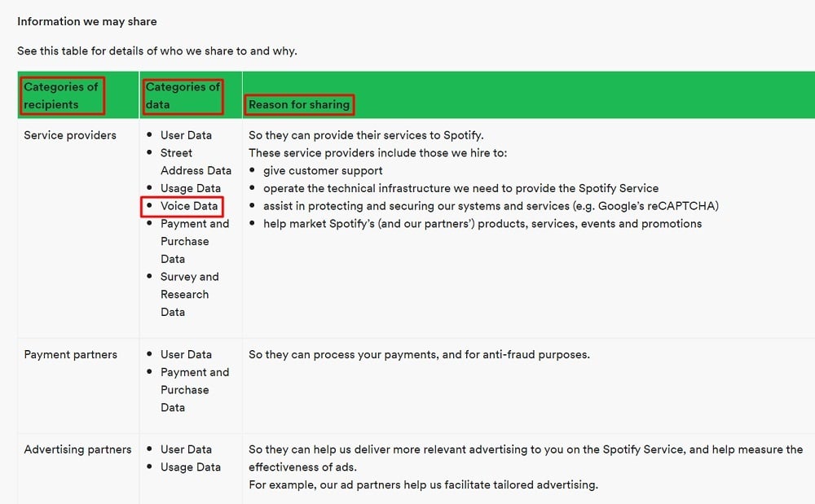Click 'User Data' in Payment partners row

tap(186, 354)
